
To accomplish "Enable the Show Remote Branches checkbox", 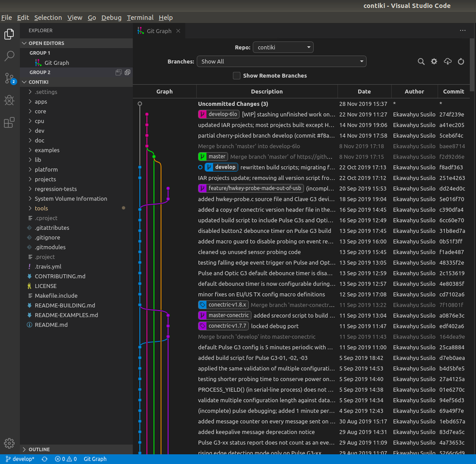I will click(236, 75).
